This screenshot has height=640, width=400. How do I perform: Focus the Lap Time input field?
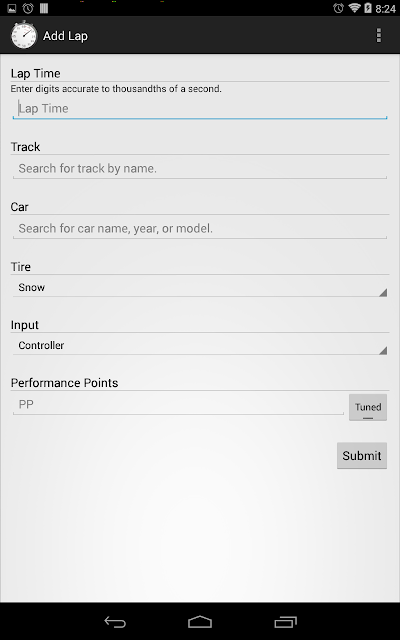(200, 109)
